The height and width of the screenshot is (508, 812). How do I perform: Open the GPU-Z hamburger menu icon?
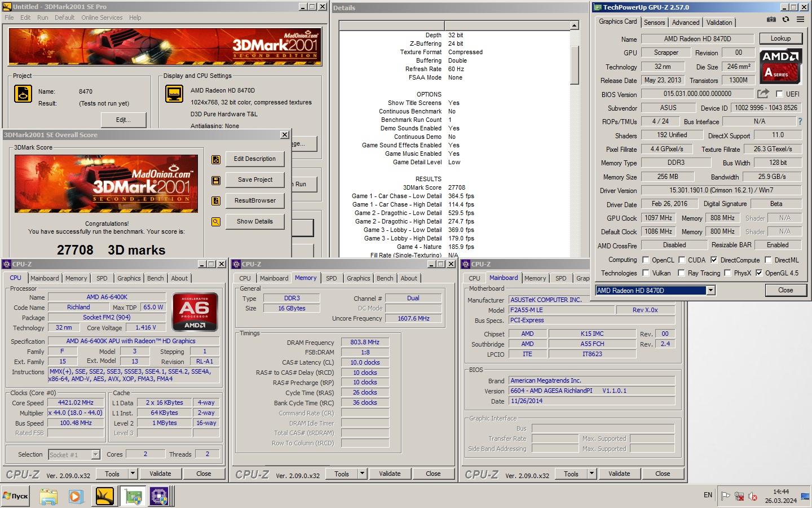click(800, 19)
